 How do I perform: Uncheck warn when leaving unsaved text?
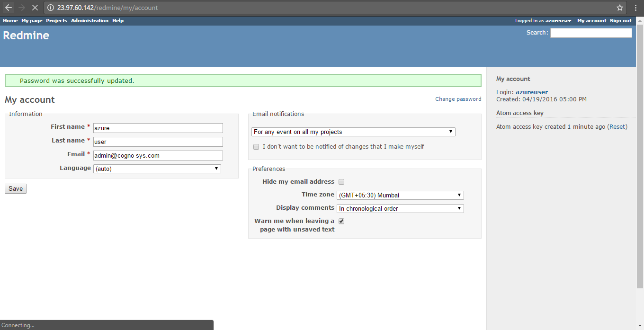point(341,221)
